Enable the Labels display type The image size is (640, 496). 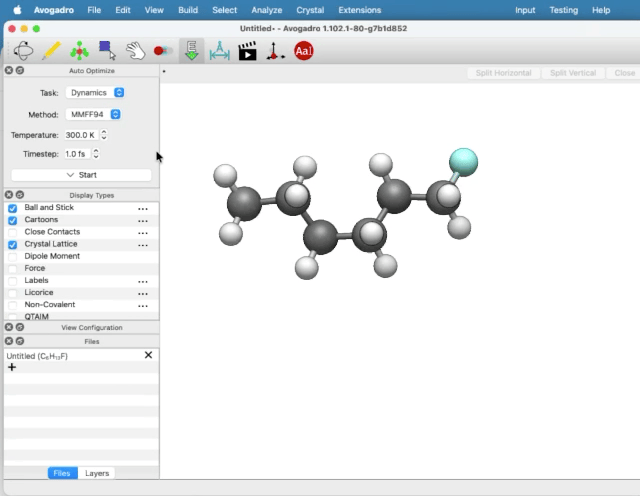pos(13,281)
